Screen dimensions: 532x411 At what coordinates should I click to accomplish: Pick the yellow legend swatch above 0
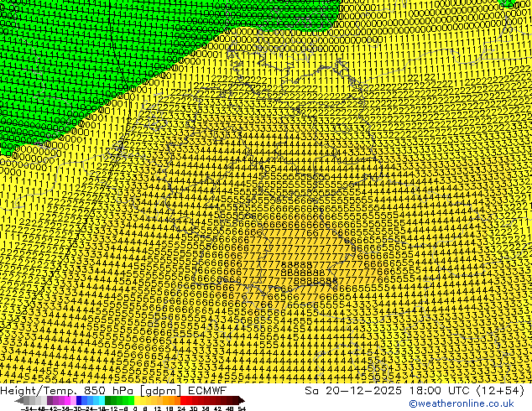[137, 400]
